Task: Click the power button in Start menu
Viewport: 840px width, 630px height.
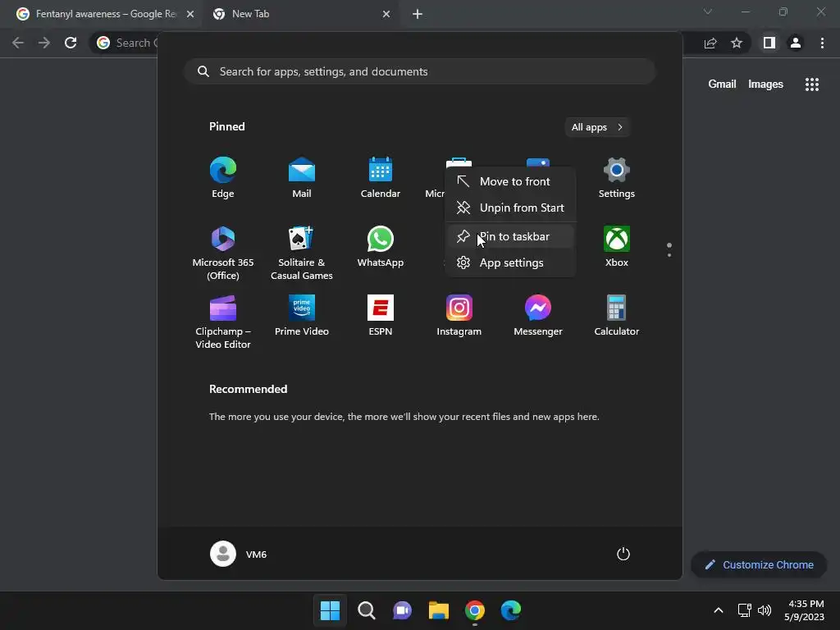Action: (623, 554)
